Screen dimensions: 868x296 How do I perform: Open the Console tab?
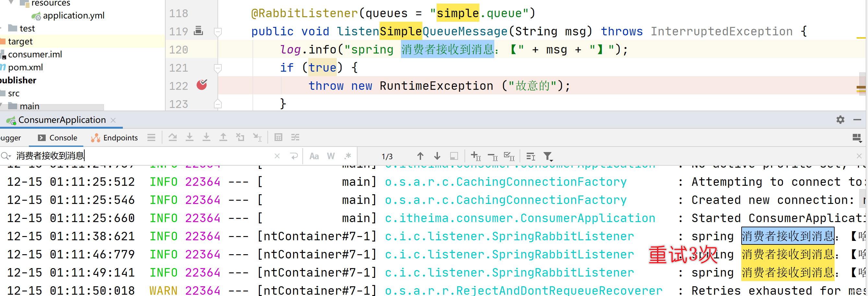pos(58,137)
